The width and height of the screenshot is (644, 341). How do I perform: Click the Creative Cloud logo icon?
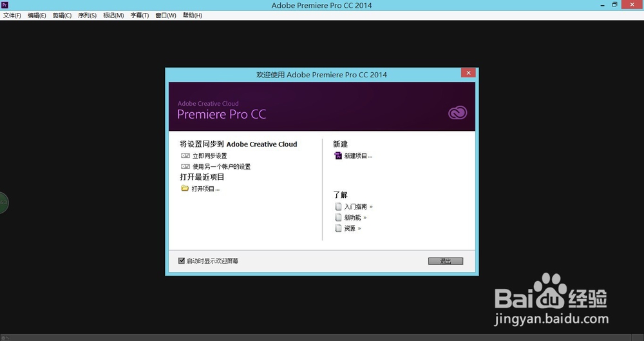tap(457, 113)
